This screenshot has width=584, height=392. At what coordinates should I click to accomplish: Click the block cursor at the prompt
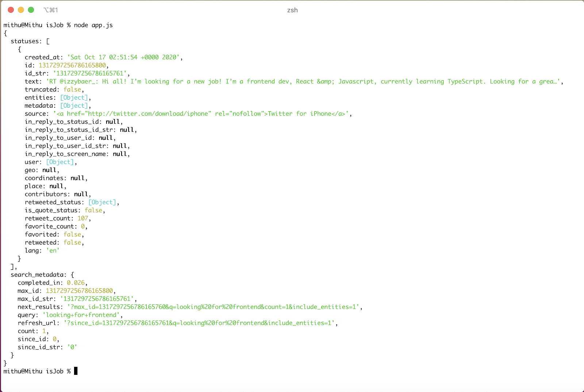click(76, 371)
